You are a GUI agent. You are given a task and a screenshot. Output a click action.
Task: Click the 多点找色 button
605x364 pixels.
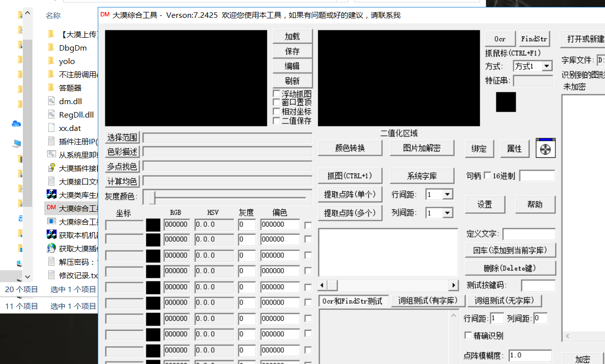(x=123, y=167)
